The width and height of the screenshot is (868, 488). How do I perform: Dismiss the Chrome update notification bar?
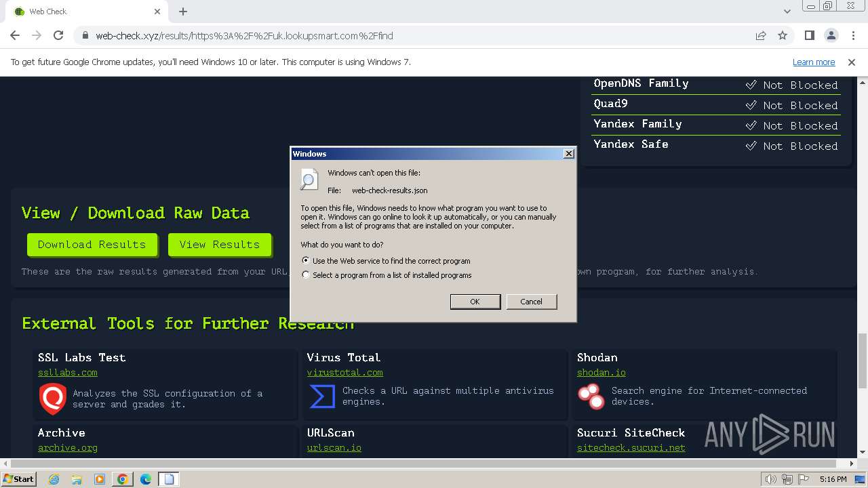tap(852, 62)
